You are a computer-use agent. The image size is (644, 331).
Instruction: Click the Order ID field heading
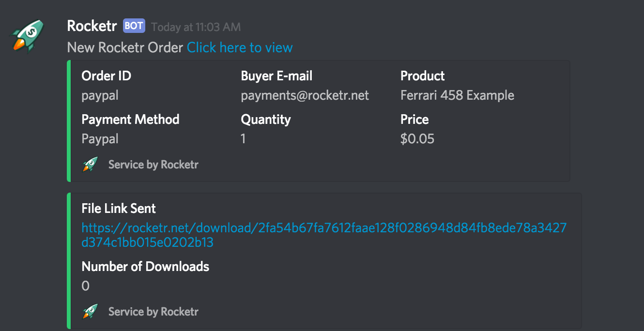click(106, 76)
